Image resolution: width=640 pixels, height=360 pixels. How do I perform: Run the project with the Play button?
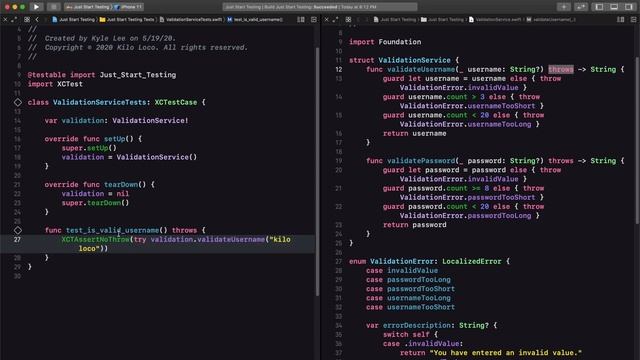(x=36, y=7)
